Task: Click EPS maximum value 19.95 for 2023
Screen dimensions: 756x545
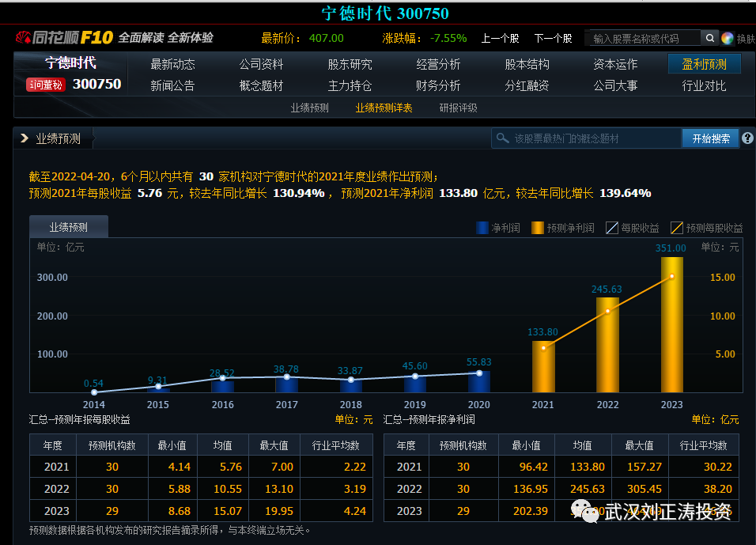Action: 279,511
